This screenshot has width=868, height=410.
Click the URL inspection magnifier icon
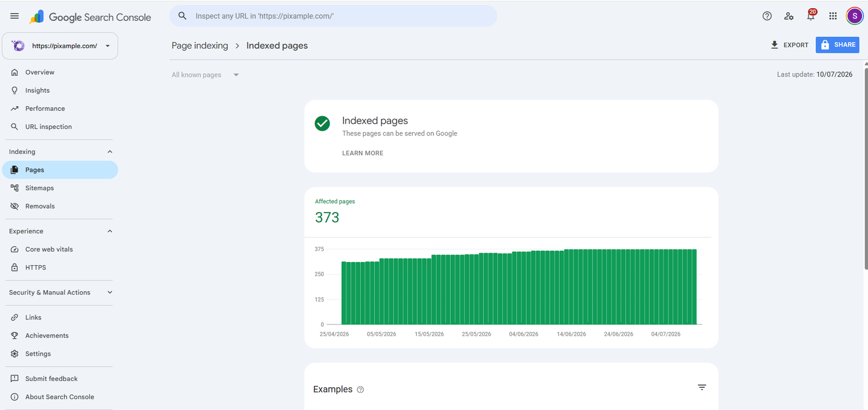[x=15, y=127]
